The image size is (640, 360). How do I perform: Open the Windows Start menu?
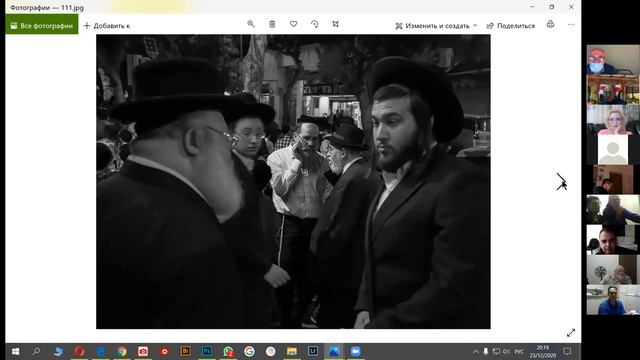click(16, 351)
